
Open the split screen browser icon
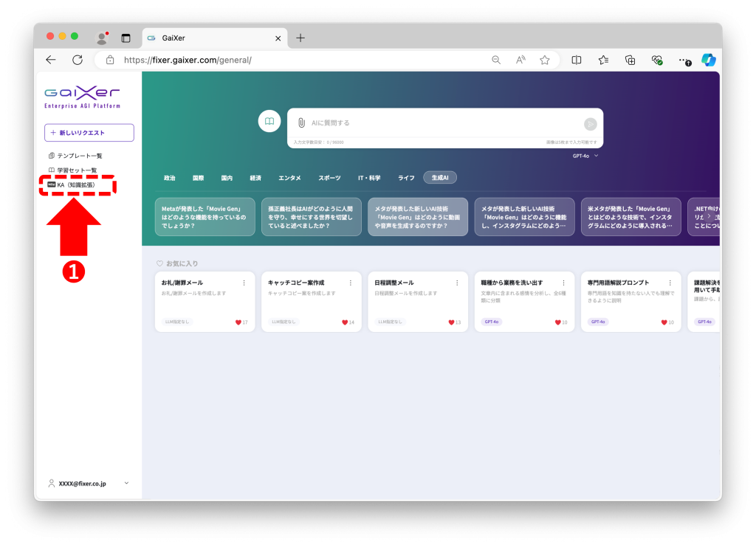click(x=577, y=60)
